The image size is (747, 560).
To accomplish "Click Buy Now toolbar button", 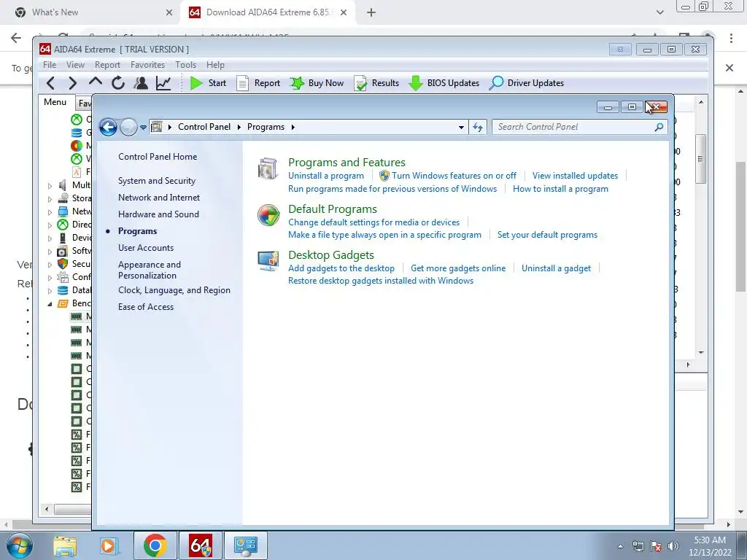I will pos(317,83).
